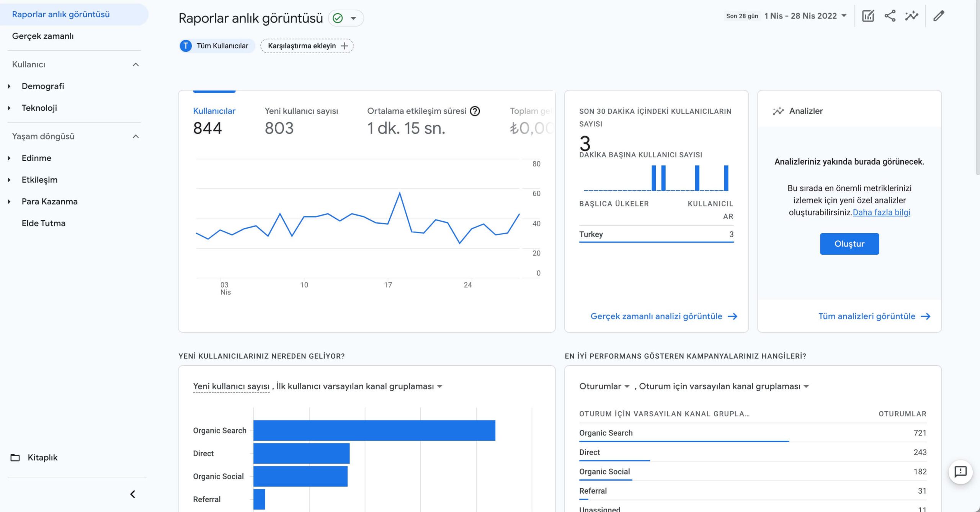This screenshot has height=512, width=980.
Task: Click the Son 28 gün label
Action: point(742,16)
